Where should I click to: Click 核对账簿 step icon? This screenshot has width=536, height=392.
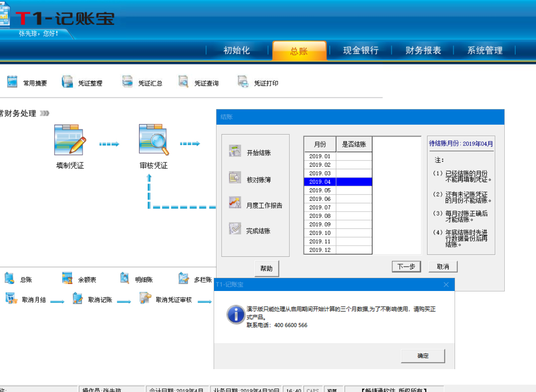(x=235, y=178)
